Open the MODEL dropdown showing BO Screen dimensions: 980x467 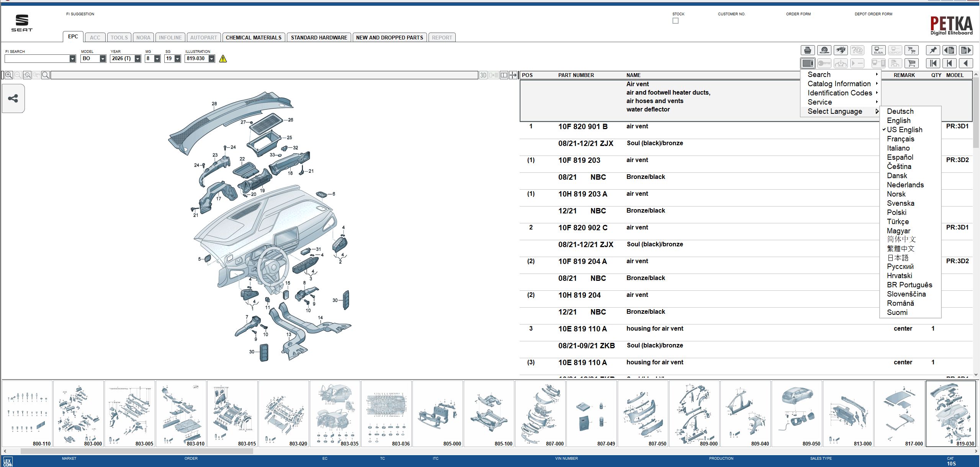[102, 59]
